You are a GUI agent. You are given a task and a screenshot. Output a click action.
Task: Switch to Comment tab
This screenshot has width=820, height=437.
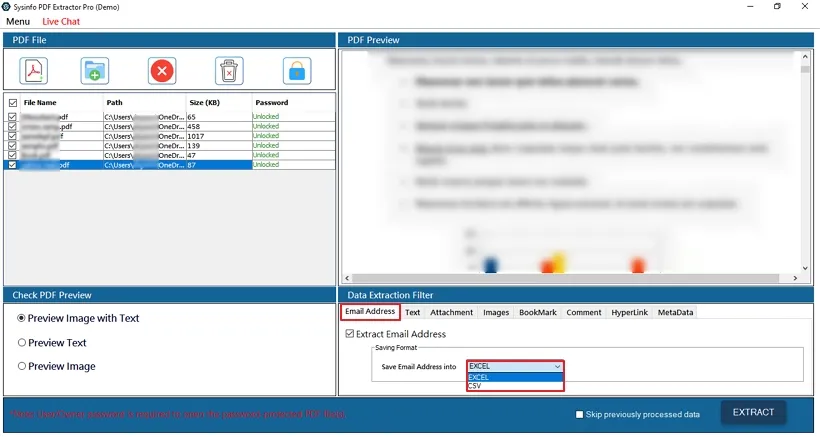584,313
